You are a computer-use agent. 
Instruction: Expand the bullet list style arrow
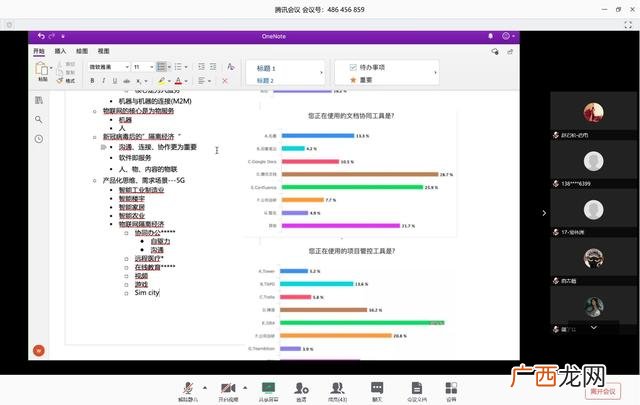169,67
